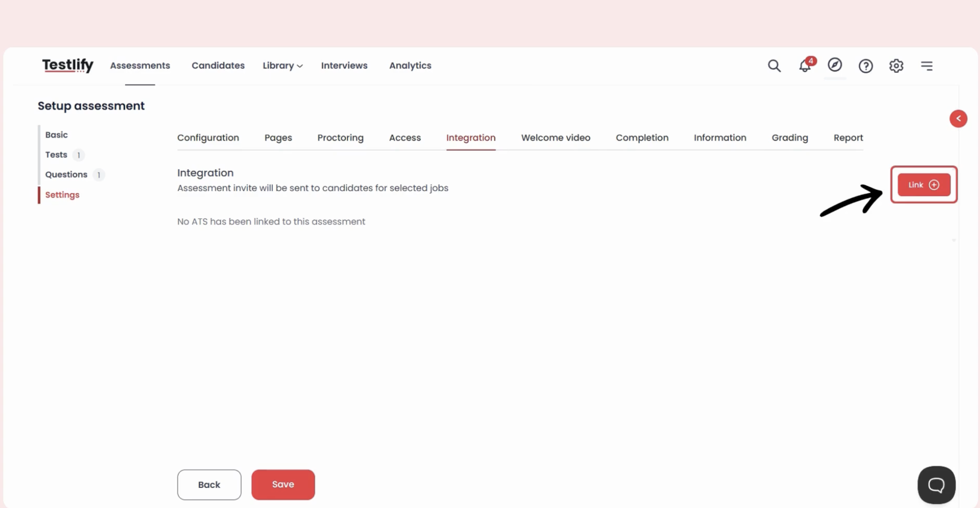Viewport: 980px width, 508px height.
Task: Select Questions in the sidebar
Action: click(66, 175)
